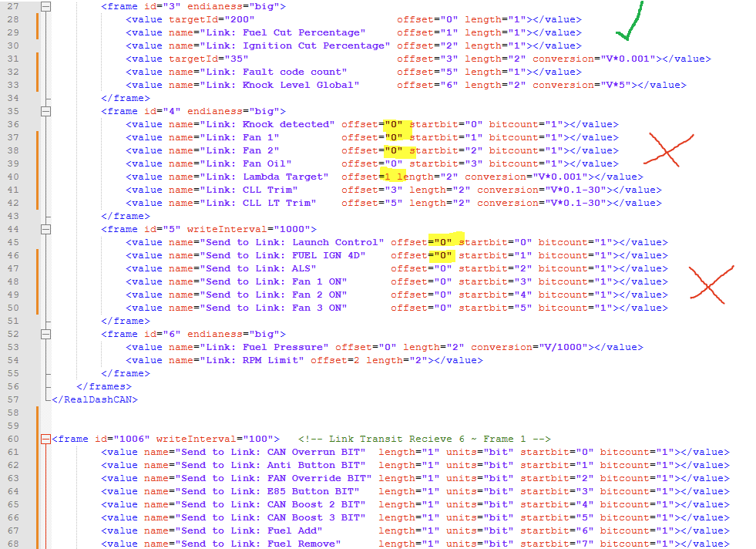Viewport: 756px width, 549px height.
Task: Click the green checkmark annotation
Action: click(630, 22)
